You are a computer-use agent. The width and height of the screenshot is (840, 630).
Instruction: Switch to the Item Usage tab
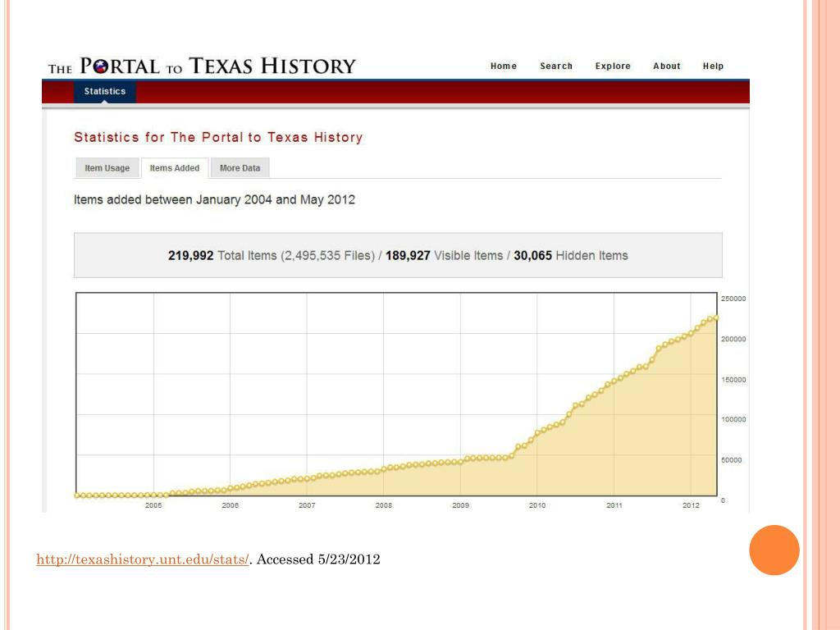click(x=107, y=168)
